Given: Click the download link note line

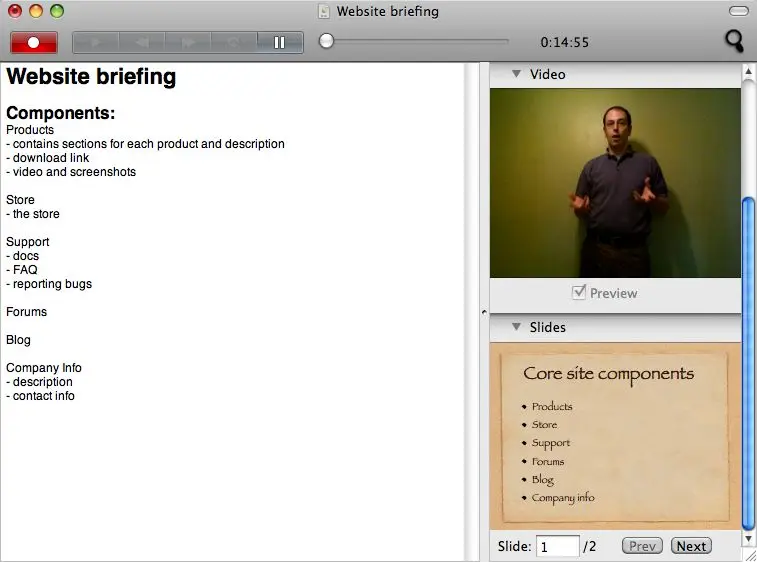Looking at the screenshot, I should click(x=48, y=158).
